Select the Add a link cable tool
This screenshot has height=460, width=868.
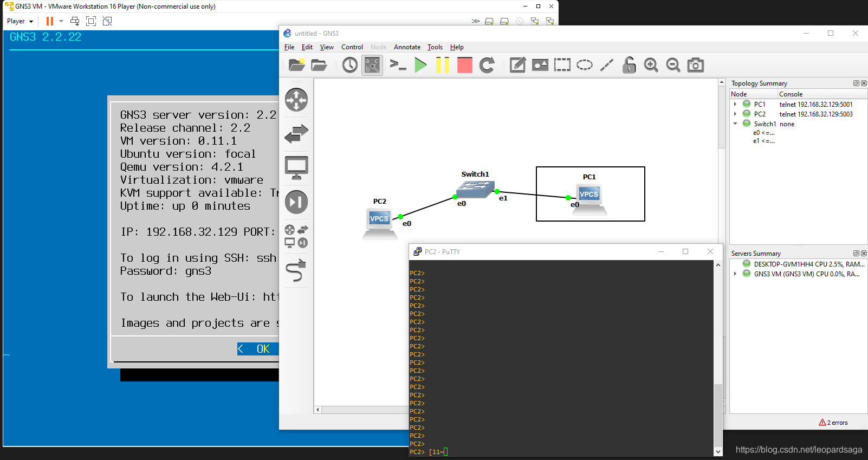[296, 270]
